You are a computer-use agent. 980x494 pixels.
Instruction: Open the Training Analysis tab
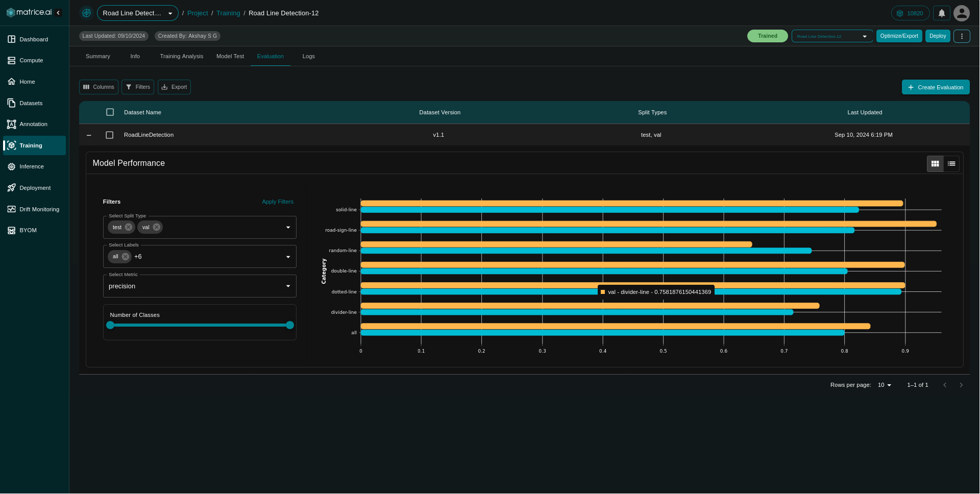pos(181,56)
